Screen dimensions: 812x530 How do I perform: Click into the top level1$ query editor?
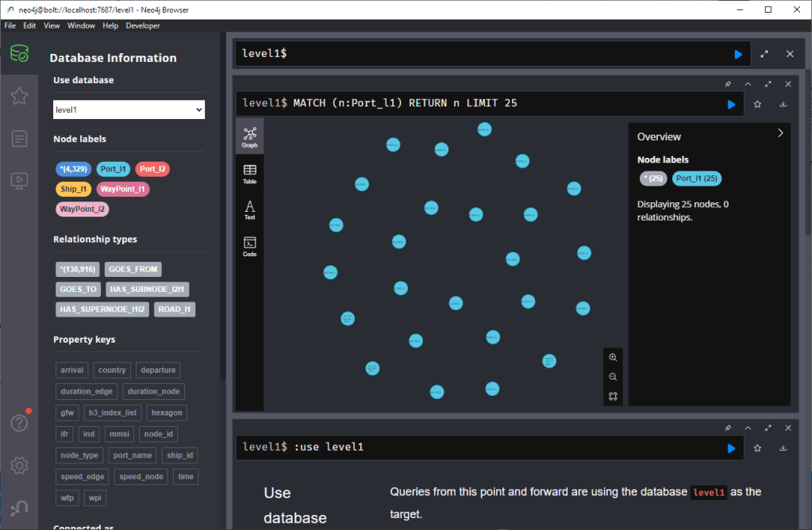point(476,54)
